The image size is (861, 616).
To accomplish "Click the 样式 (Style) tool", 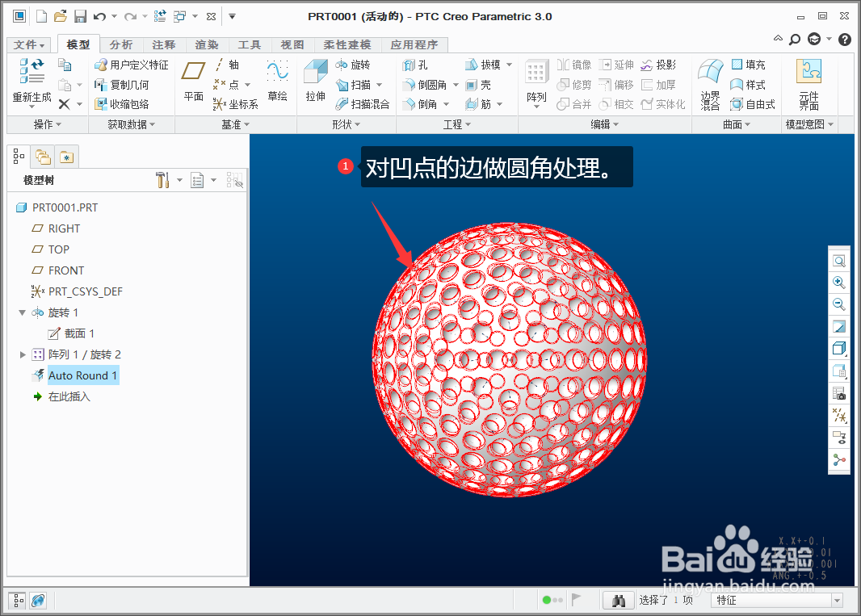I will point(748,85).
